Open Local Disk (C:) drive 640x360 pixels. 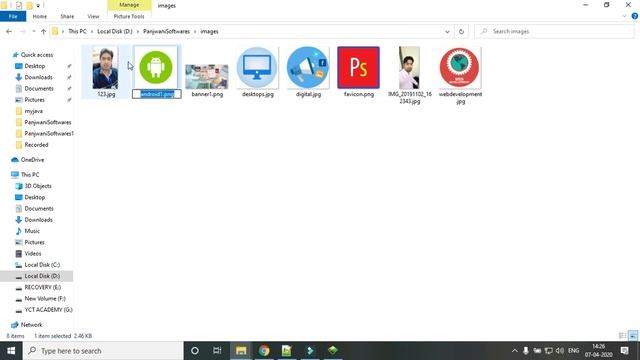(42, 265)
